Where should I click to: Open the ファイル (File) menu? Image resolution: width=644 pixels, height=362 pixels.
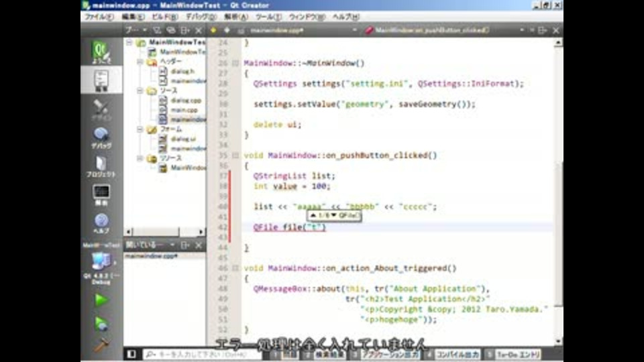(x=99, y=17)
